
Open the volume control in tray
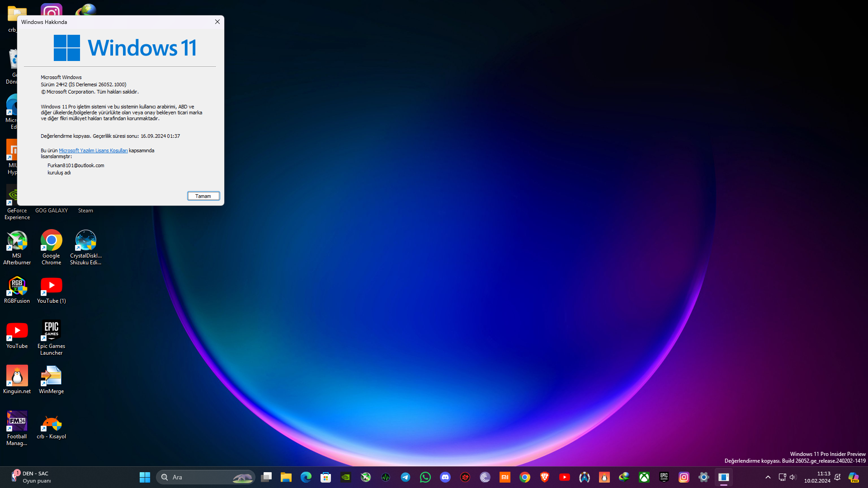pyautogui.click(x=793, y=477)
